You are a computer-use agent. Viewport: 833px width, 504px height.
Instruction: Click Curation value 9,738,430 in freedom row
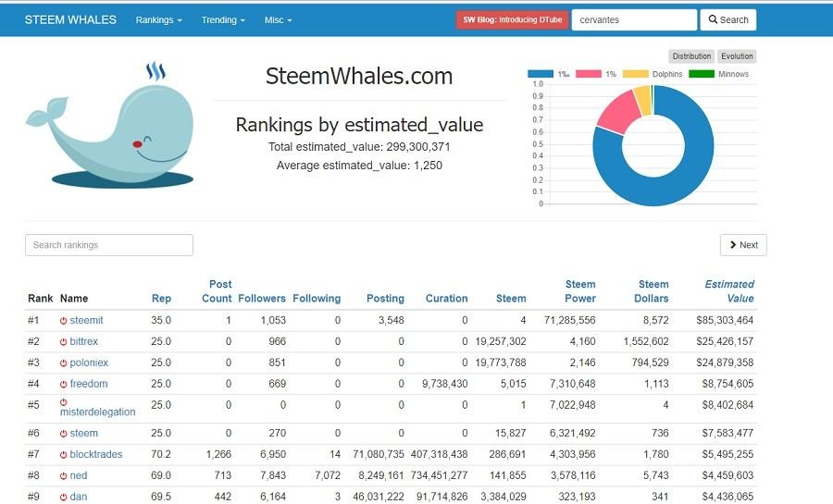pyautogui.click(x=444, y=384)
